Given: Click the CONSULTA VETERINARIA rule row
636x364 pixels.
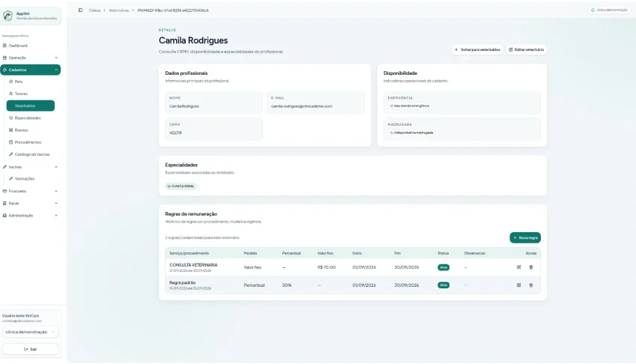Looking at the screenshot, I should [353, 267].
